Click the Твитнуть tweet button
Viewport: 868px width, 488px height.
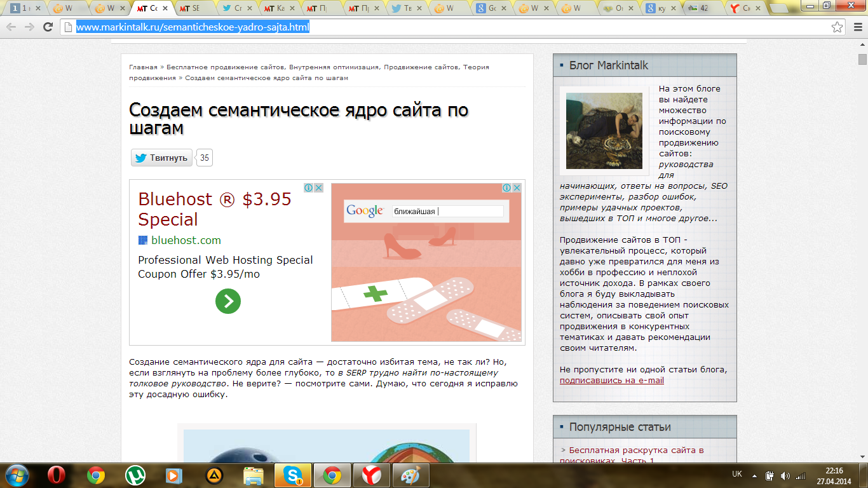(x=161, y=158)
